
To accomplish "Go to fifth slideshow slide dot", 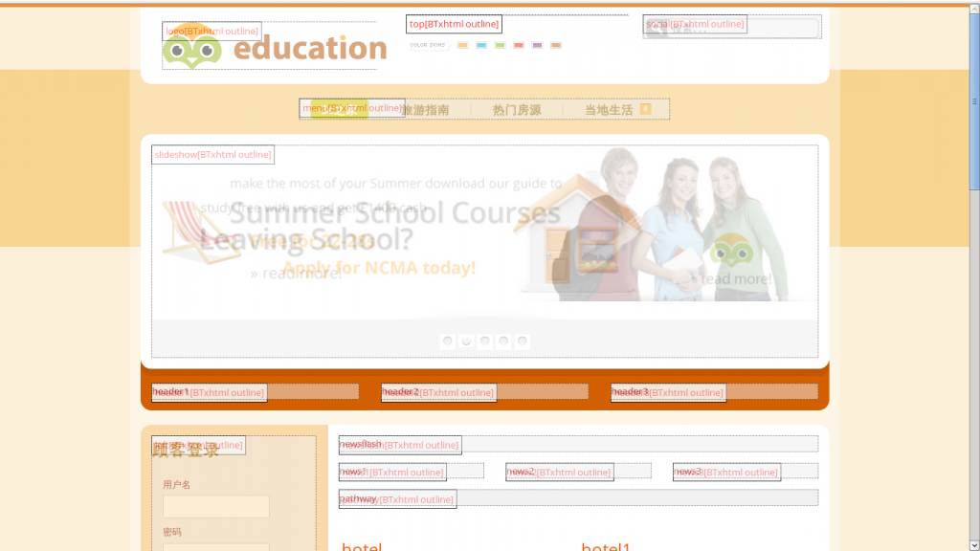I will (523, 342).
